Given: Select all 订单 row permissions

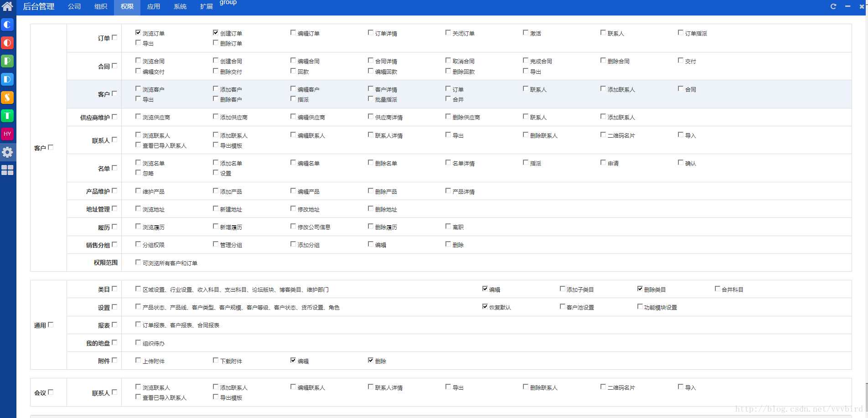Looking at the screenshot, I should pos(114,38).
